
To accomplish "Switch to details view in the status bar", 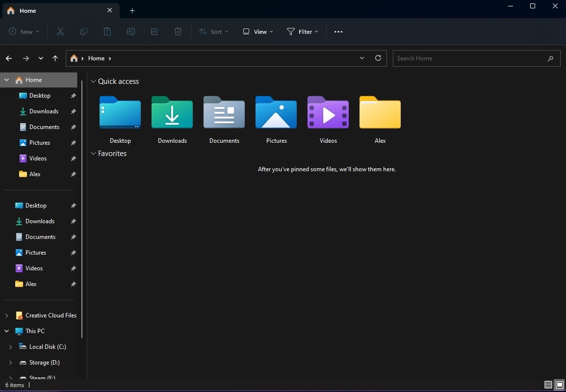I will pos(547,385).
